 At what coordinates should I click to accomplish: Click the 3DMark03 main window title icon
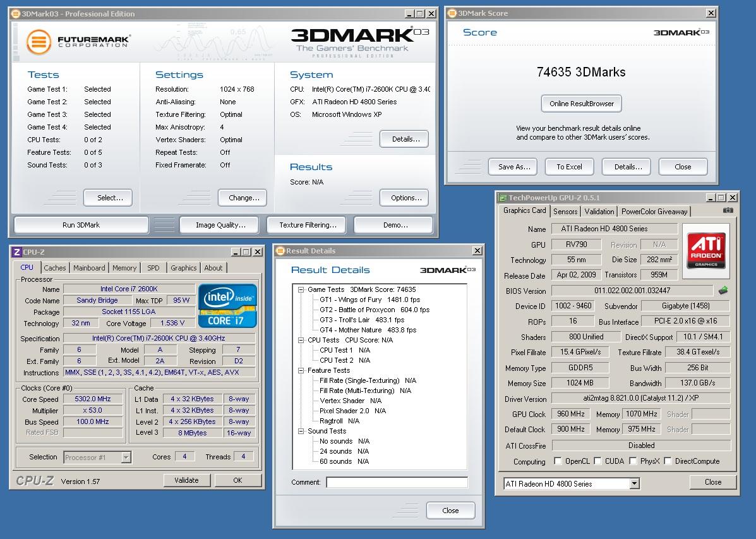[x=15, y=13]
